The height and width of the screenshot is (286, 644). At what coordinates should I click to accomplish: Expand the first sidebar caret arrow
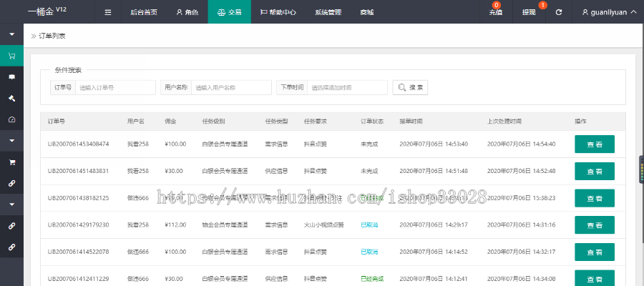(x=11, y=34)
